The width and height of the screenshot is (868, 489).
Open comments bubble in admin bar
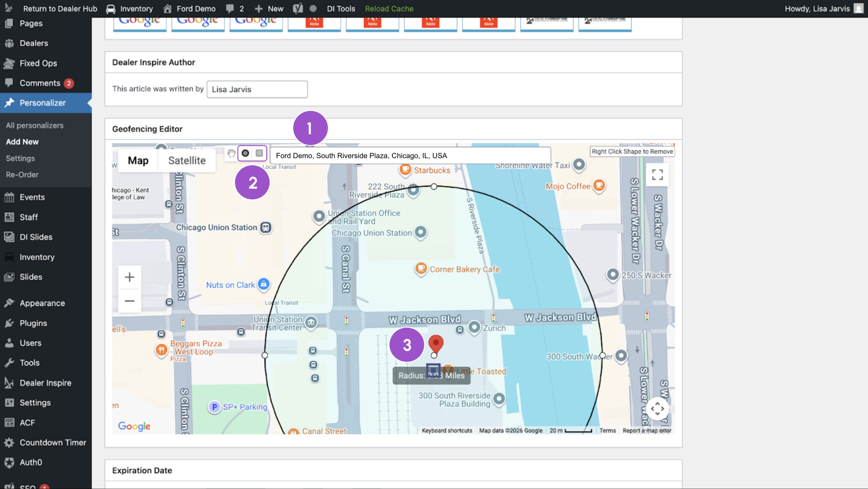point(235,8)
